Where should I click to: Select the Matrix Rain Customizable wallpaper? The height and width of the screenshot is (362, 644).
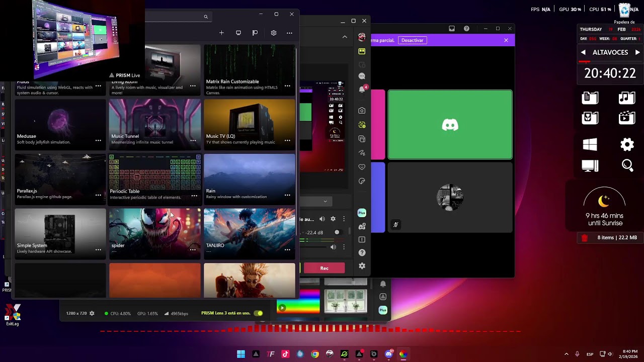(250, 70)
